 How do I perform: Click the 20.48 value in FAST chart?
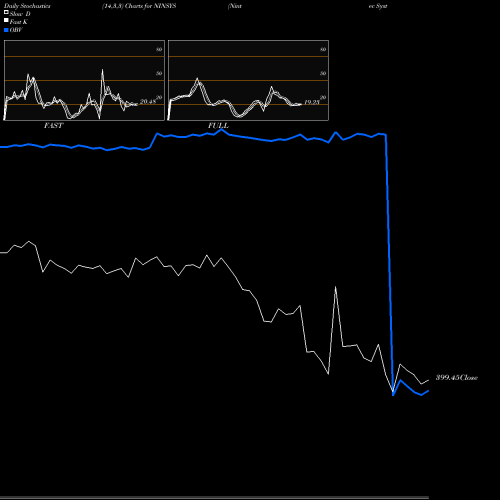click(x=148, y=101)
